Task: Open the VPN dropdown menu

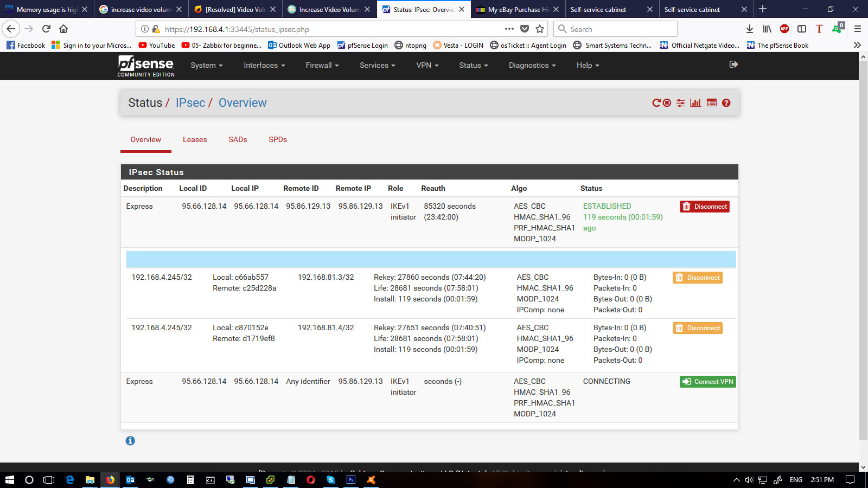Action: click(427, 65)
